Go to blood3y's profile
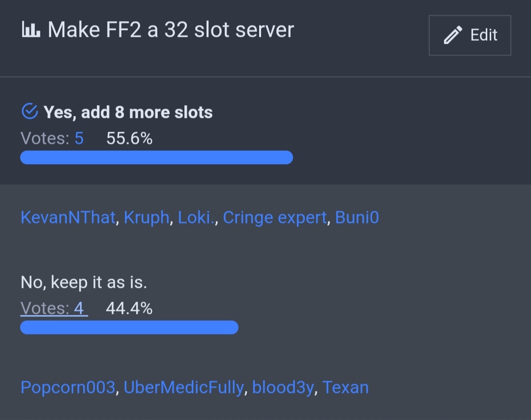Image resolution: width=531 pixels, height=420 pixels. [x=283, y=388]
